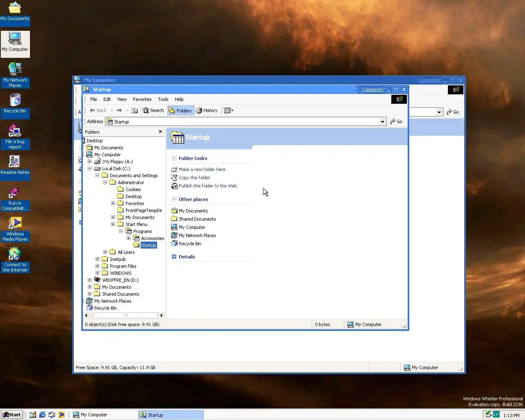The width and height of the screenshot is (525, 420).
Task: Click Comments? link in My Computer title bar
Action: pyautogui.click(x=430, y=80)
